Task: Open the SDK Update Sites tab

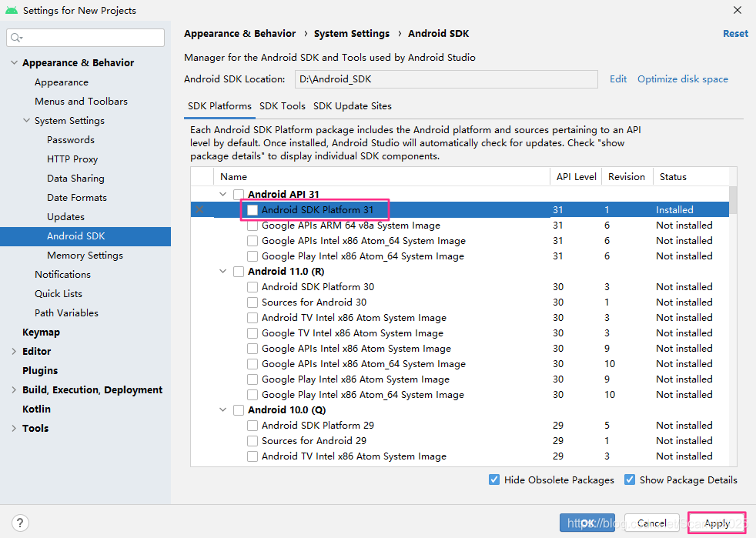Action: coord(353,106)
